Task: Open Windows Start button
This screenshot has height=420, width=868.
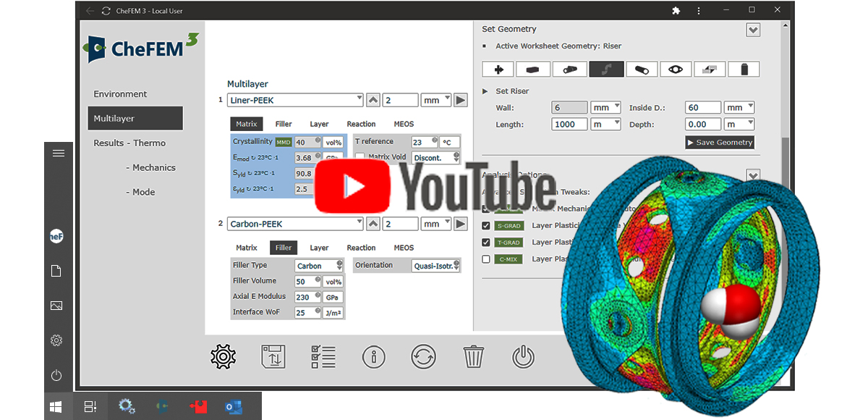Action: pos(56,407)
